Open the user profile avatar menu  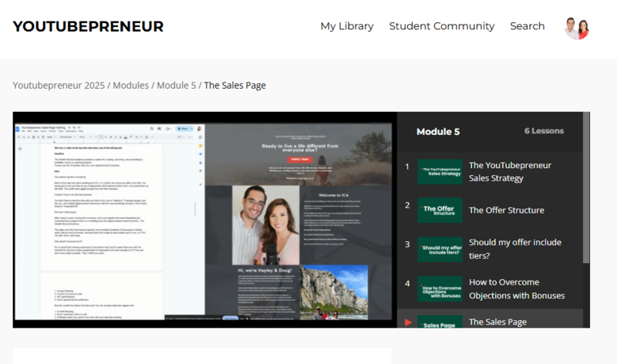(577, 28)
